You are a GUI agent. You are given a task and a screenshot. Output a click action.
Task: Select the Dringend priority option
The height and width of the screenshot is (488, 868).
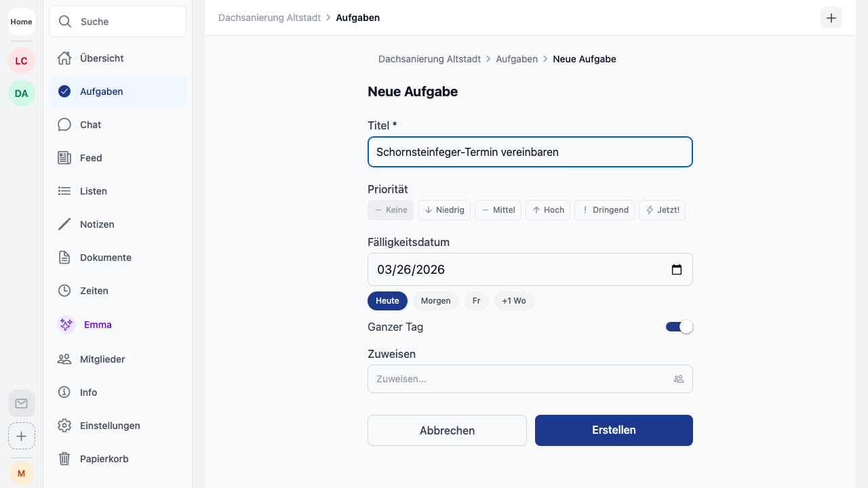[x=605, y=210]
